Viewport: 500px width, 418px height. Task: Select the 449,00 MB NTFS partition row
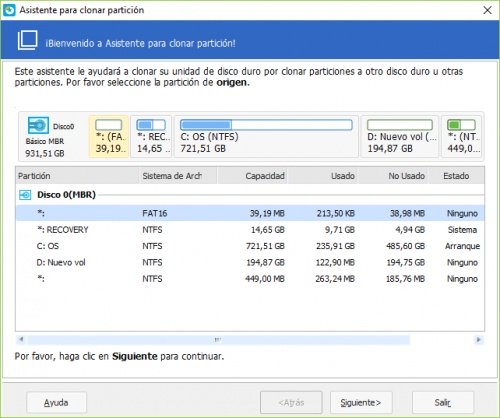tap(250, 279)
